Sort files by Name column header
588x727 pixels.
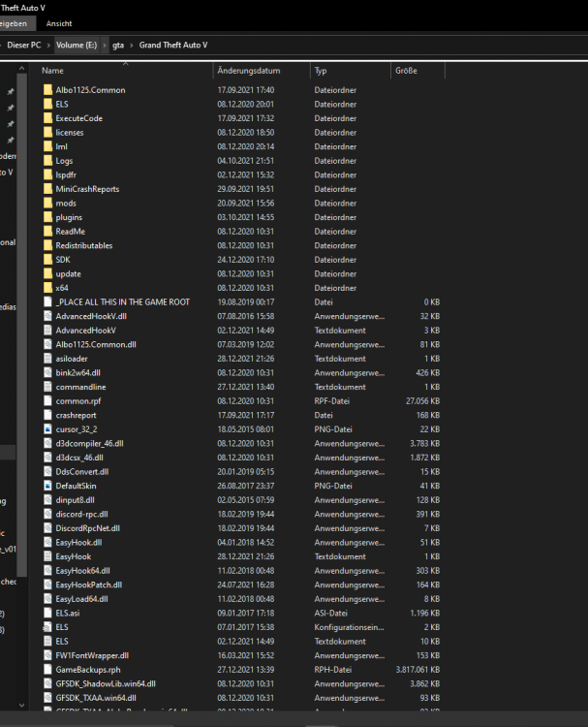coord(52,71)
